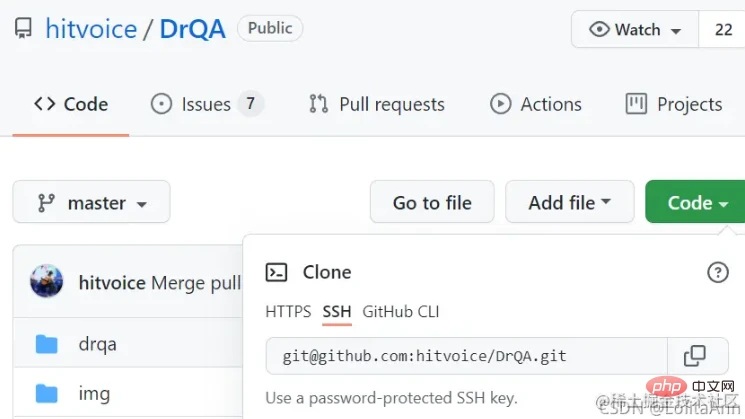Viewport: 745px width, 419px height.
Task: Click the img folder icon
Action: (x=46, y=393)
